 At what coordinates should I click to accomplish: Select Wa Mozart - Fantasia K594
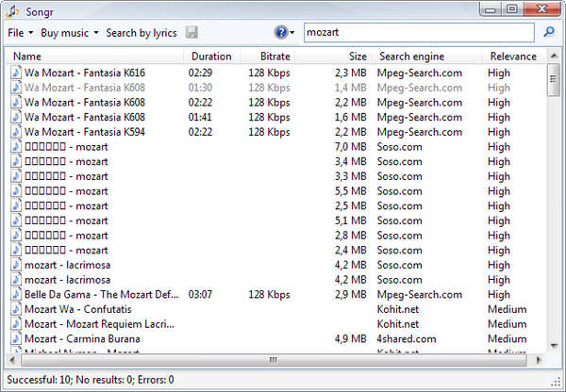tap(85, 132)
